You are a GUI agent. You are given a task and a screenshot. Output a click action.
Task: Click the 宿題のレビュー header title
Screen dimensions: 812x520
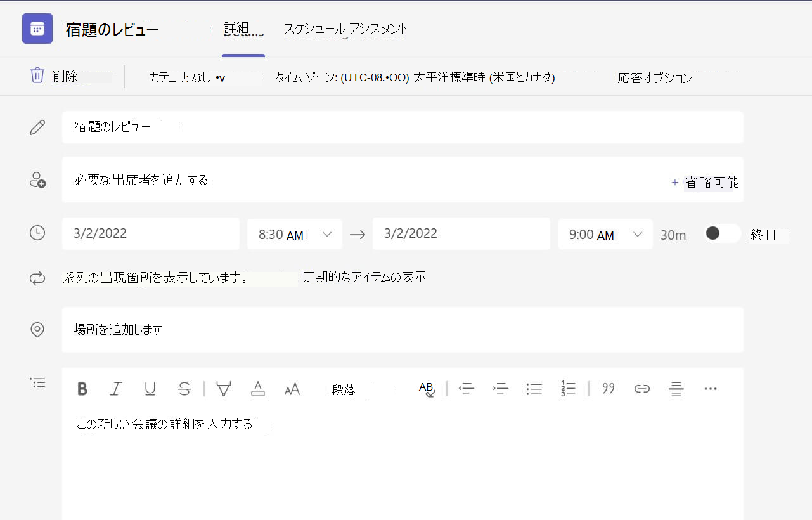click(112, 30)
